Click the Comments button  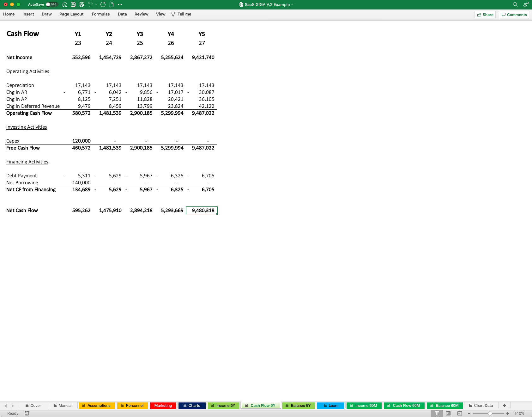[x=514, y=15]
